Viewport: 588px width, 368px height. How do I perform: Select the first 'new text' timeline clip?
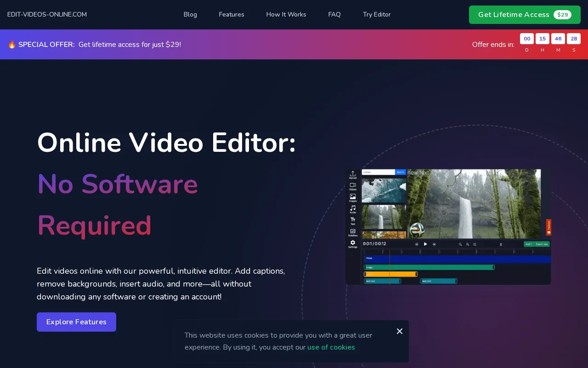pyautogui.click(x=382, y=281)
